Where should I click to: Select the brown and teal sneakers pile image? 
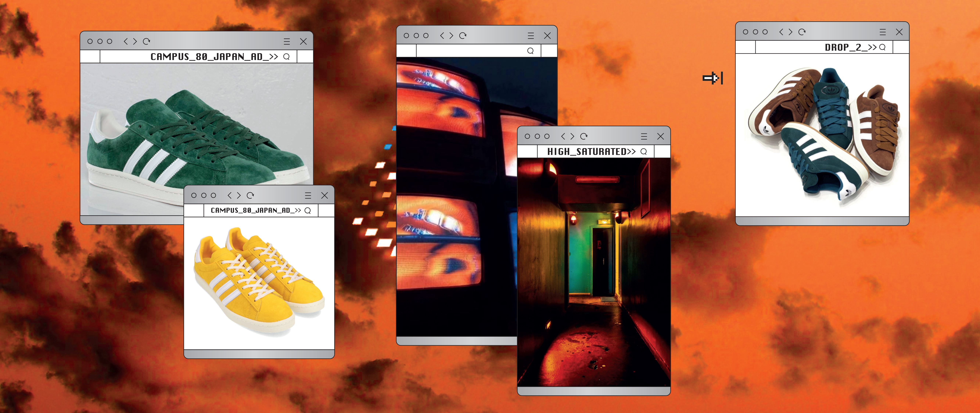click(x=822, y=135)
